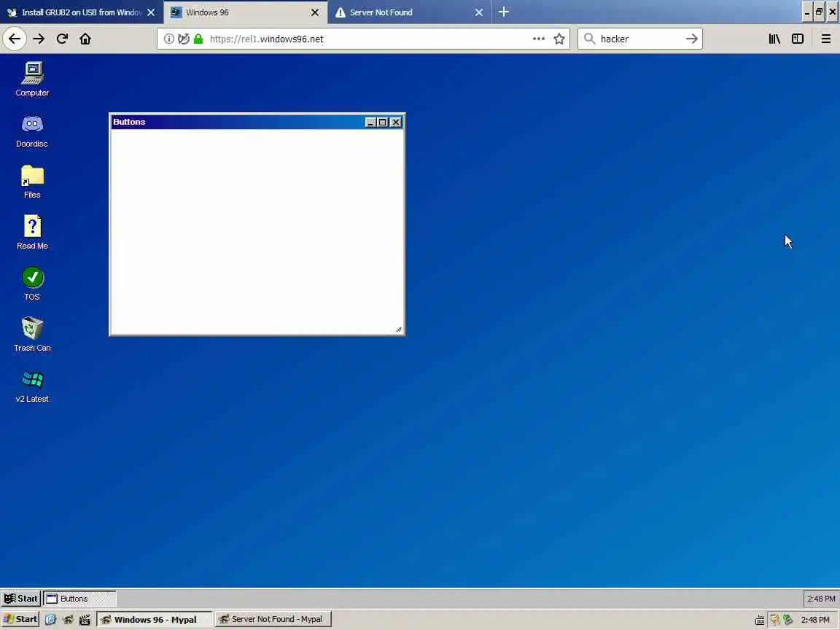
Task: Click the green secure connection padlock
Action: (198, 39)
